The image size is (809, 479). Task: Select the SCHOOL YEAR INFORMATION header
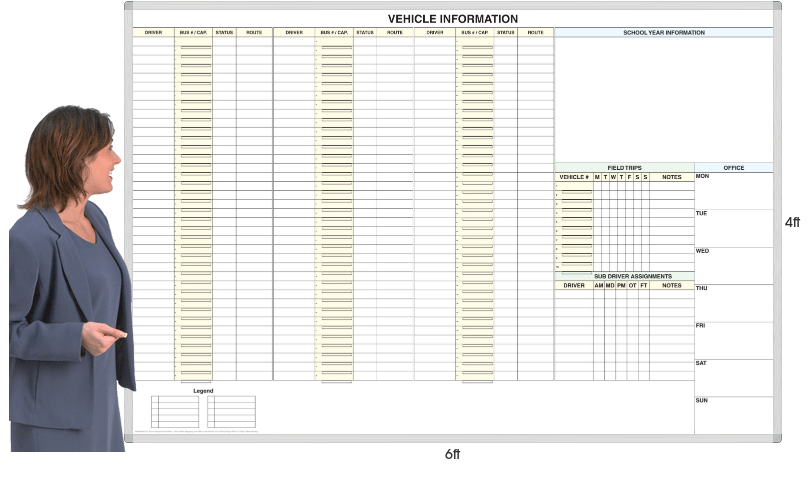coord(663,33)
